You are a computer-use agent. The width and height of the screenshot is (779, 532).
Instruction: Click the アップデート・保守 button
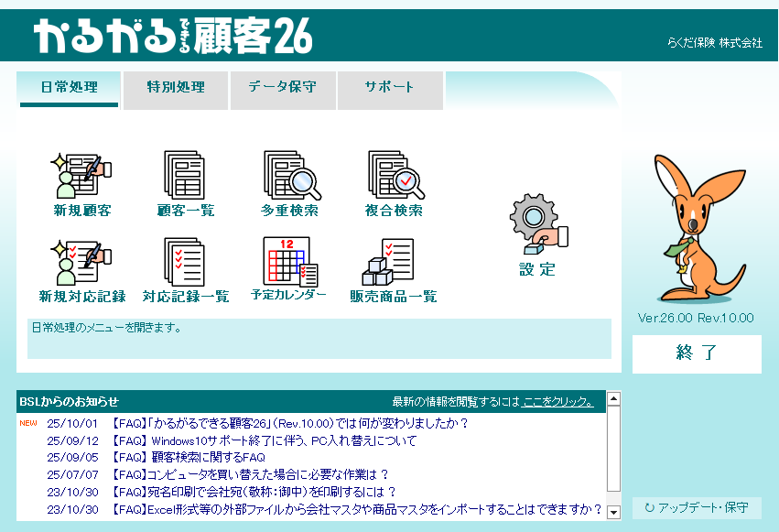697,507
